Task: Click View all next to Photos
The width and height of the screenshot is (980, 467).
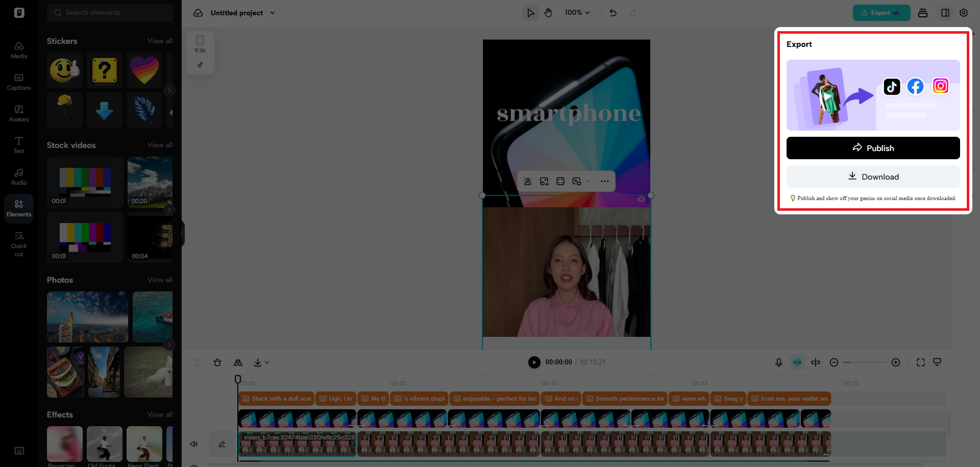Action: pos(160,280)
